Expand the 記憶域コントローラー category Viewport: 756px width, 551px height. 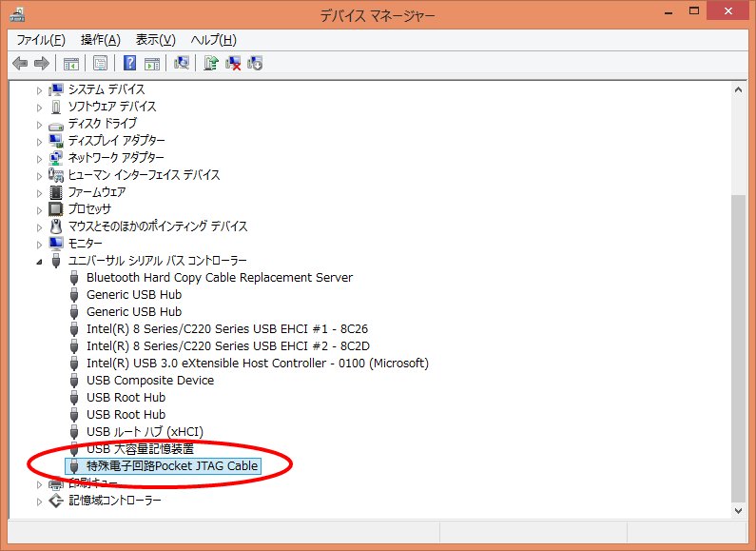tap(40, 501)
